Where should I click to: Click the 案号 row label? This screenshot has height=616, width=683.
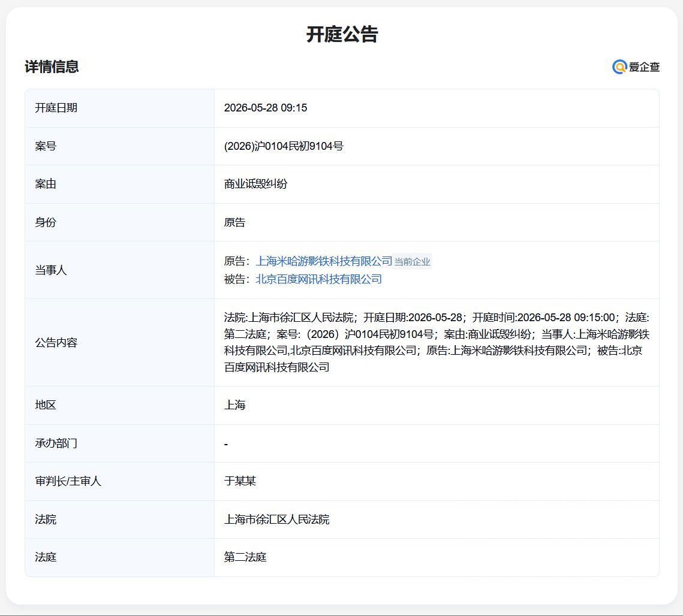tap(46, 146)
